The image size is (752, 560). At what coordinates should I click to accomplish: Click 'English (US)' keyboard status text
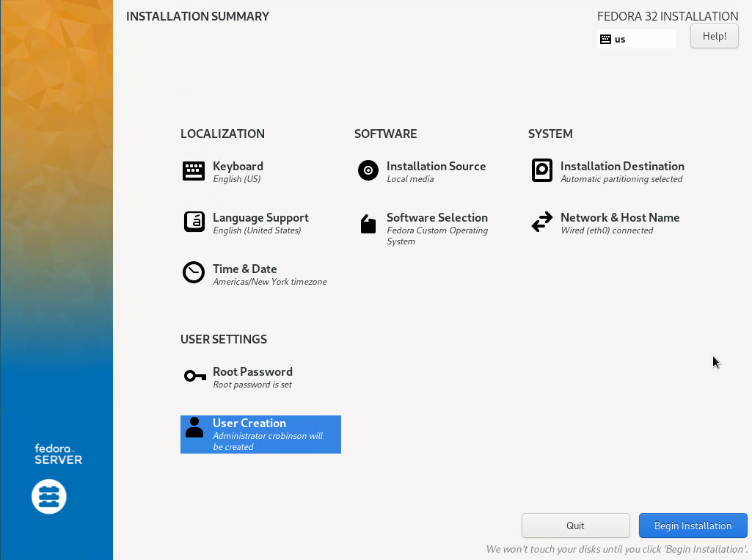click(237, 179)
